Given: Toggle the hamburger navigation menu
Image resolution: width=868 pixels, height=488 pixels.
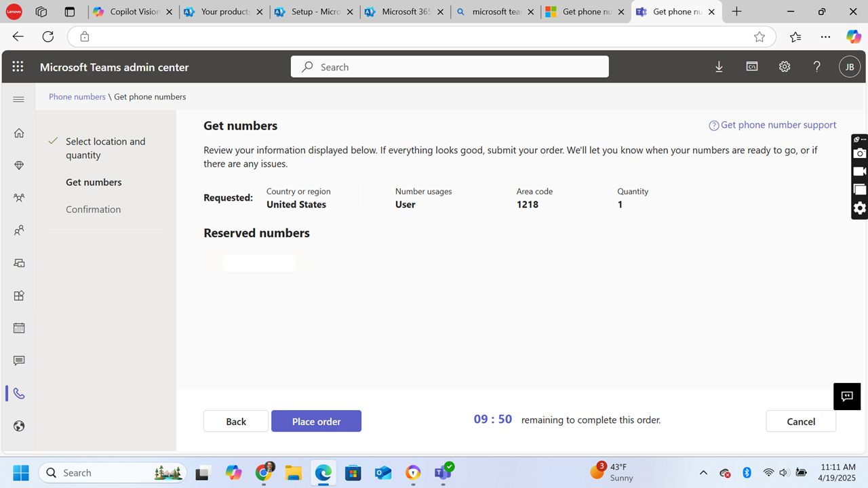Looking at the screenshot, I should pyautogui.click(x=19, y=100).
